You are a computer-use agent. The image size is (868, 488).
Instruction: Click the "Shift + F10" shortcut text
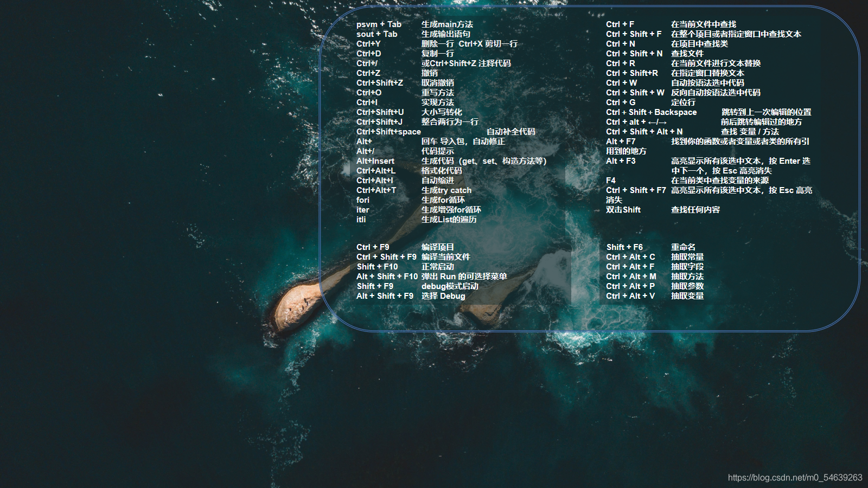click(377, 267)
